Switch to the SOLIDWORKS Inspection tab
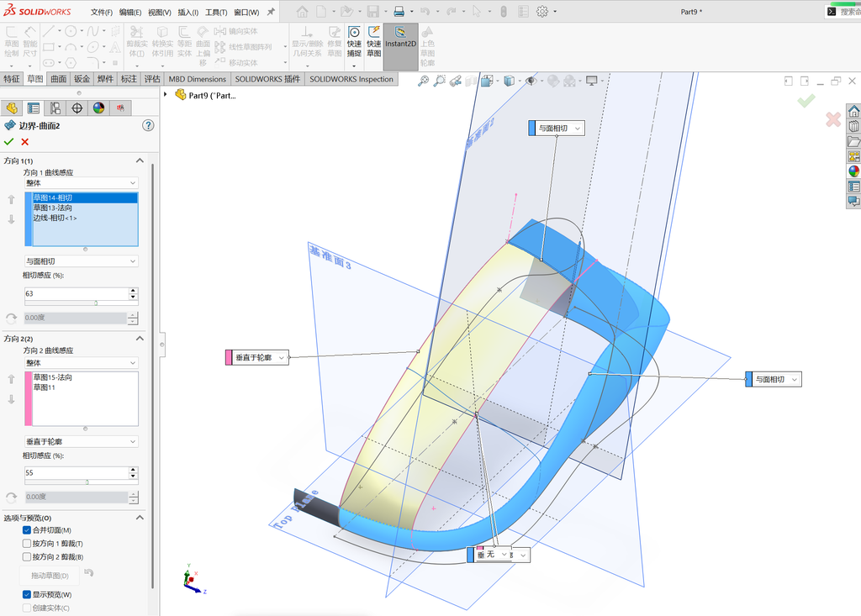Screen dimensions: 861x616 (351, 79)
